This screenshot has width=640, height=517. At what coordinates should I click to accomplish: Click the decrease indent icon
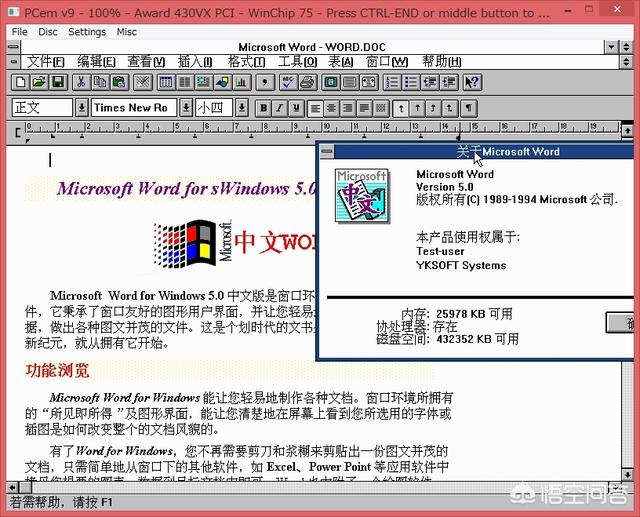(x=430, y=82)
